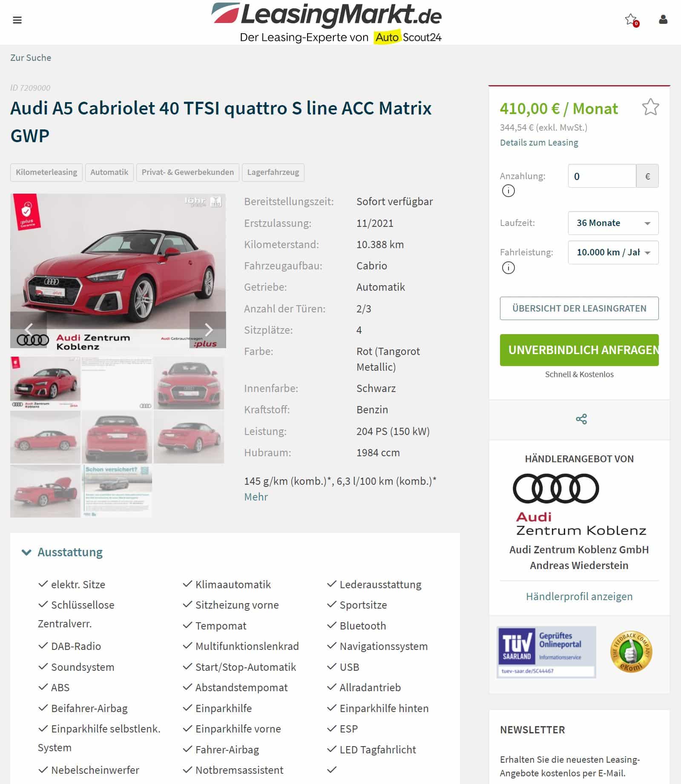Open the Fahrleistung 10.000 km dropdown
This screenshot has height=784, width=681.
[613, 252]
